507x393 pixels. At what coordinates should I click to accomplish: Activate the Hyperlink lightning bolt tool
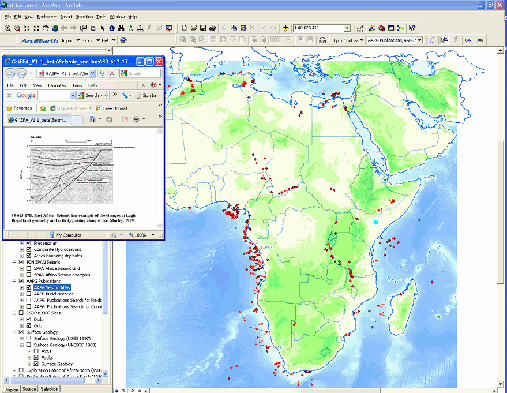[x=150, y=29]
